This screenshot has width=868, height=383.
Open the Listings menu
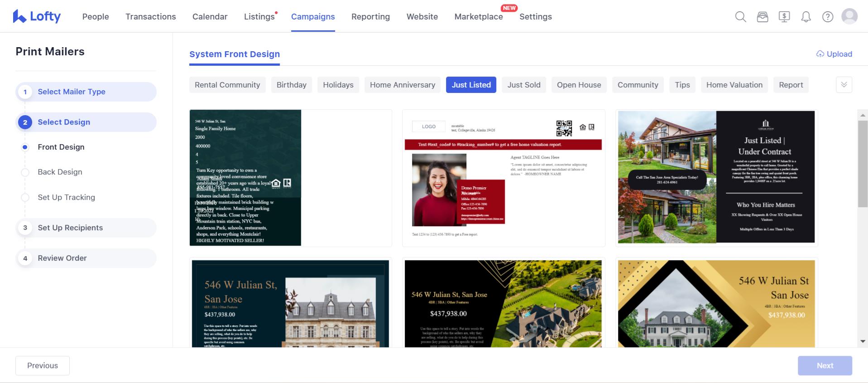(260, 17)
